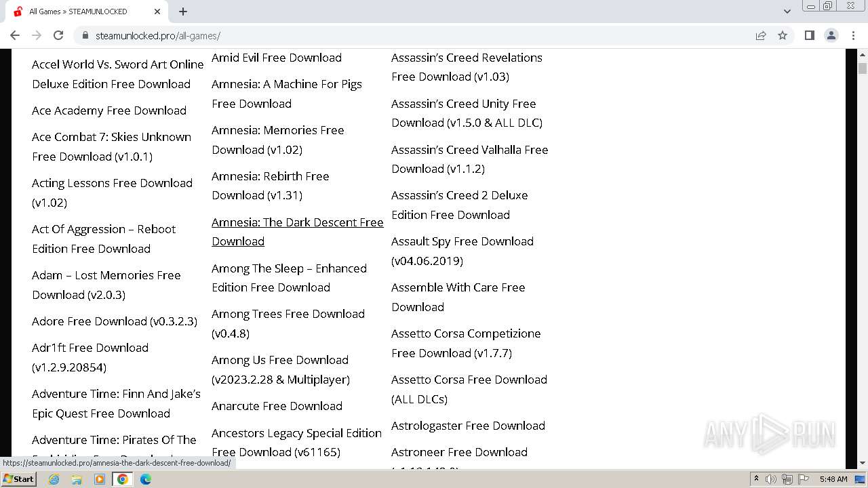The image size is (868, 488).
Task: Click the 5:48 AM taskbar clock
Action: [833, 479]
